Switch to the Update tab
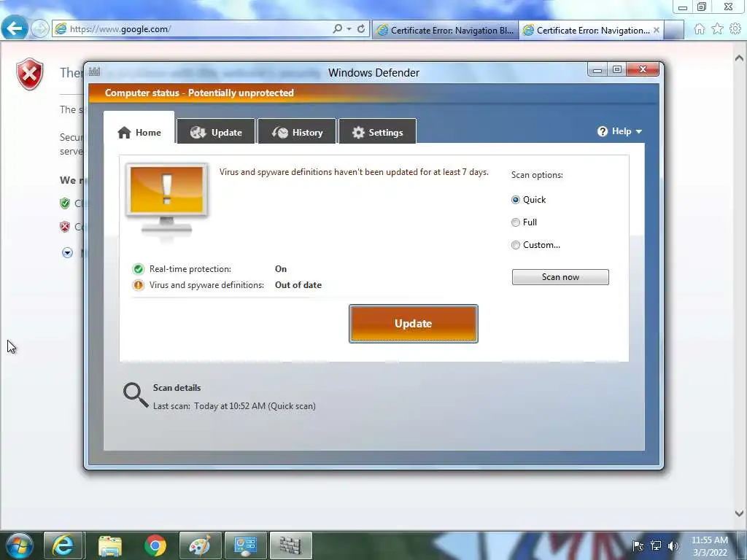This screenshot has height=560, width=747. (x=216, y=132)
